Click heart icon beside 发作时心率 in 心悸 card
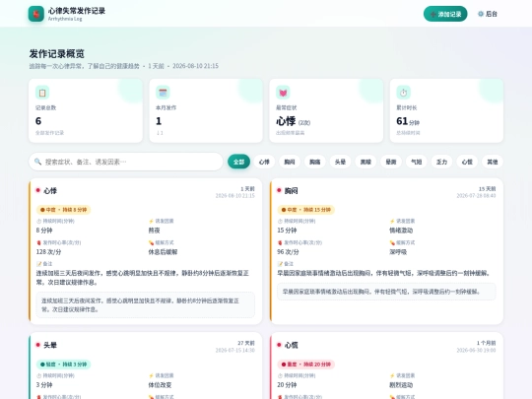 [x=38, y=242]
